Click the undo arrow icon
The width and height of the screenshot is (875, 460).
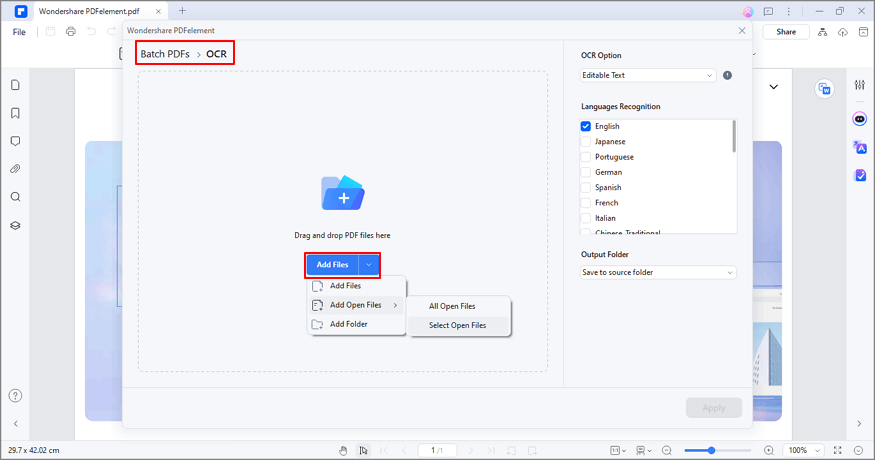click(92, 32)
